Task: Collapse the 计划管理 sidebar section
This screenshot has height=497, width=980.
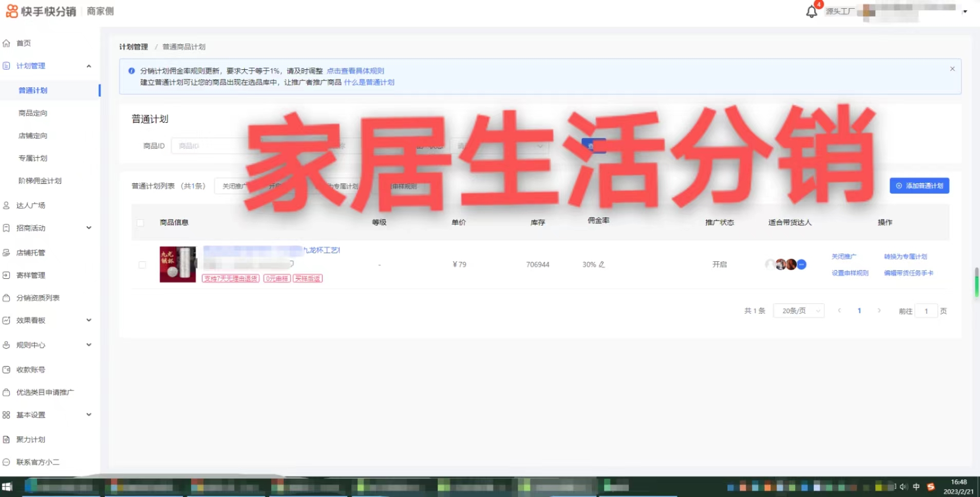Action: 88,66
